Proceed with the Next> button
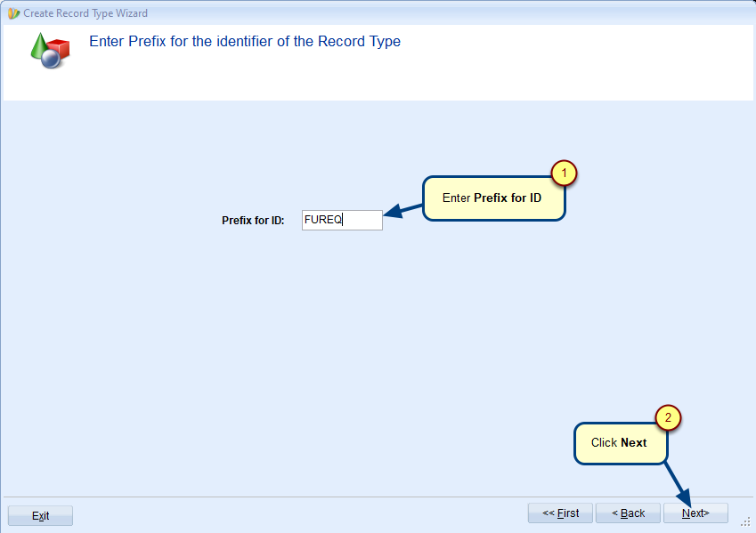The image size is (756, 533). [x=695, y=513]
